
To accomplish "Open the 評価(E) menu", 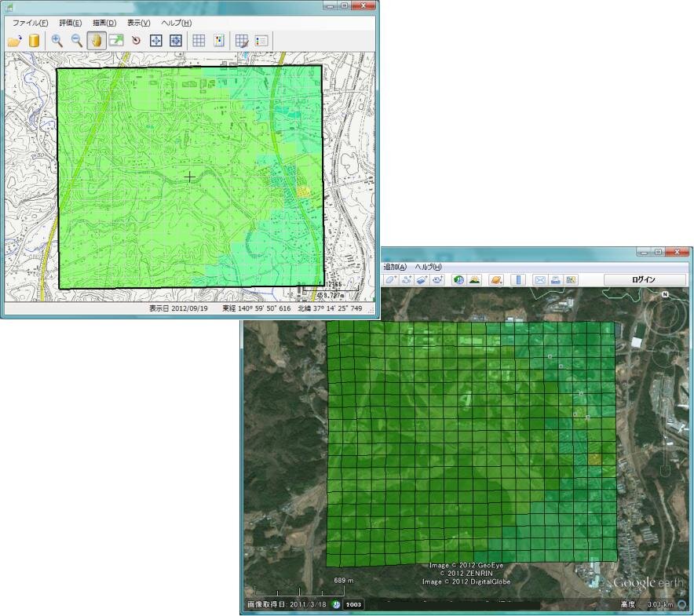I will pyautogui.click(x=71, y=23).
